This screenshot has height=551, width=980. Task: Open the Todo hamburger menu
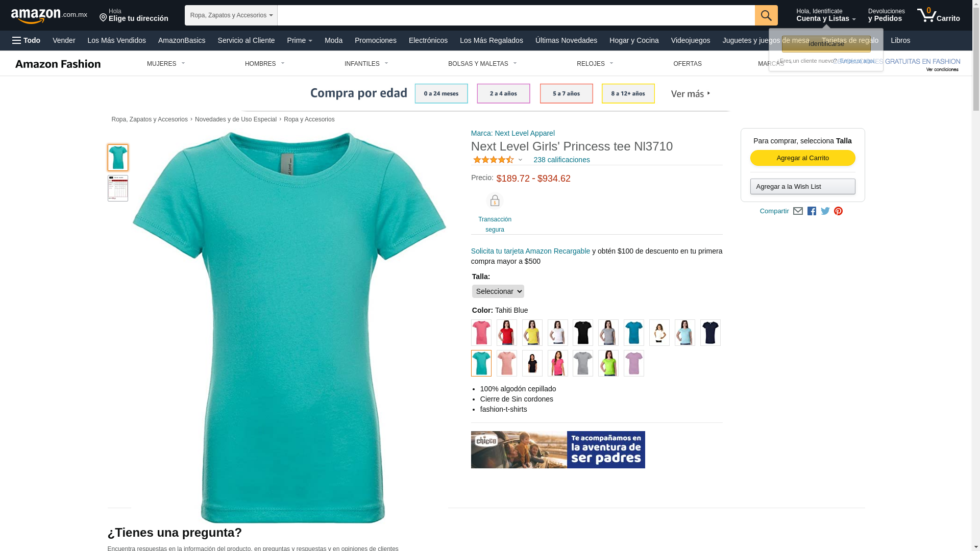[x=27, y=40]
